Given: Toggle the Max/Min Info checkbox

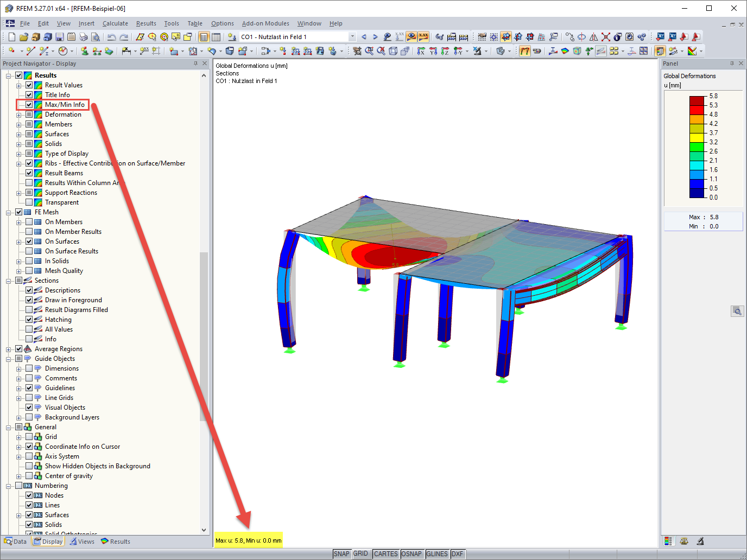Looking at the screenshot, I should coord(29,105).
